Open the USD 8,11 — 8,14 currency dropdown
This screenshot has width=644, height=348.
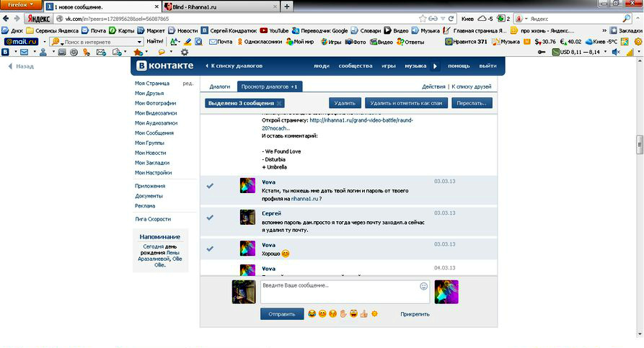(605, 52)
